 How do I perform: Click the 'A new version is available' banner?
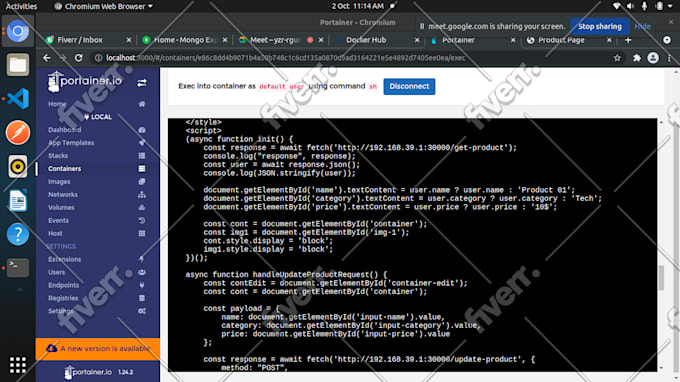pyautogui.click(x=98, y=349)
